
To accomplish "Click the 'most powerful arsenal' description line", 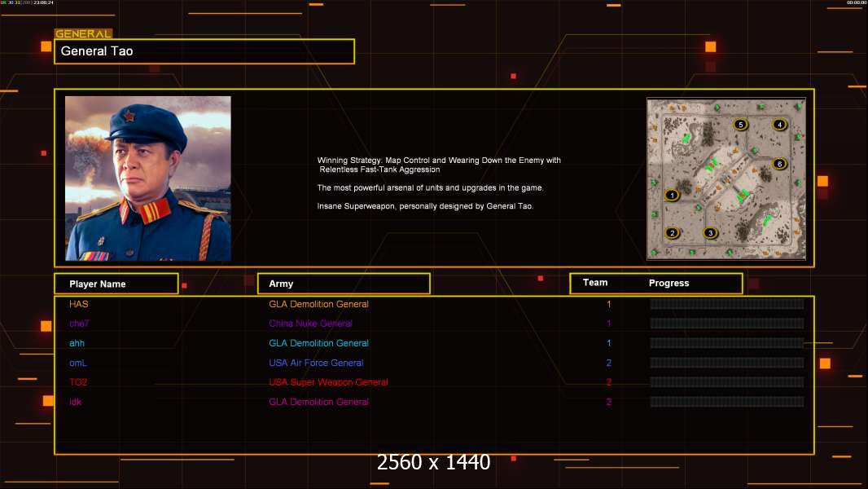I will (430, 187).
